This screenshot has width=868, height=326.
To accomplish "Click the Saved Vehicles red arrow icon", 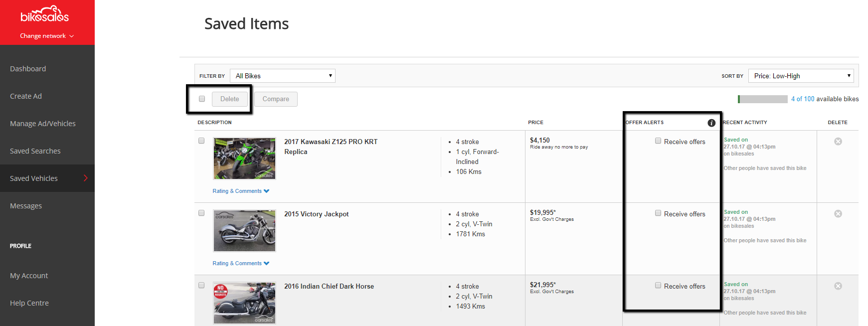I will [86, 178].
